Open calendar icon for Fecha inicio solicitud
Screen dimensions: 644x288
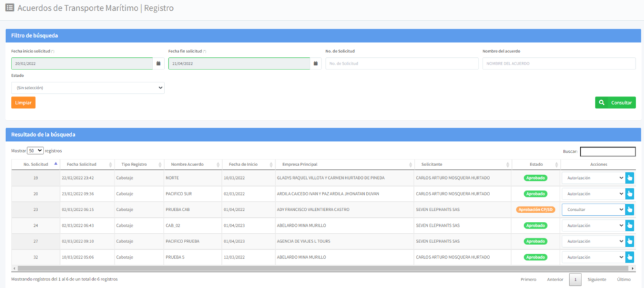click(x=159, y=63)
